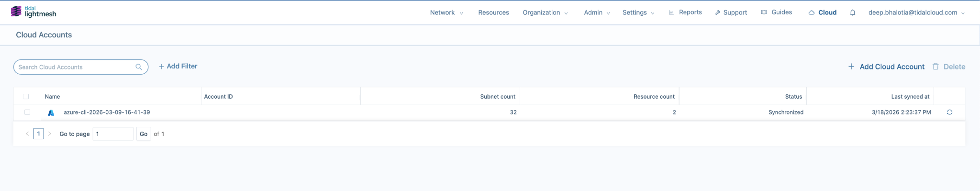
Task: Click the Status column header
Action: [793, 96]
